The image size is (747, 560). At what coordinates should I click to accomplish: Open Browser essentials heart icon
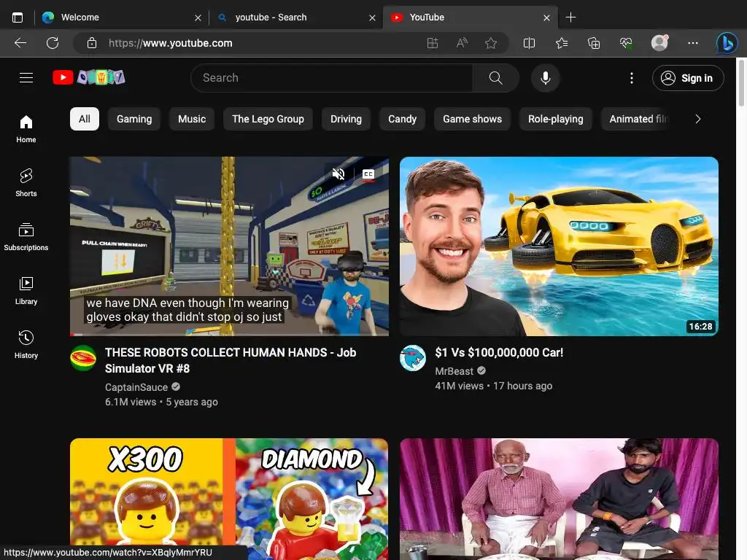click(x=626, y=43)
